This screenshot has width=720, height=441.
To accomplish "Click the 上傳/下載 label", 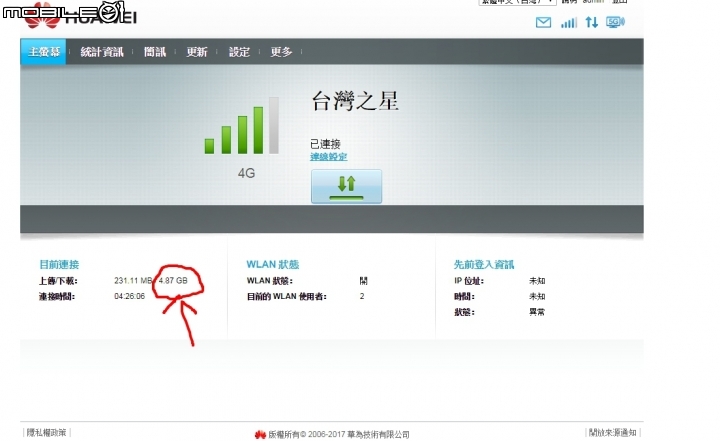I will [58, 281].
